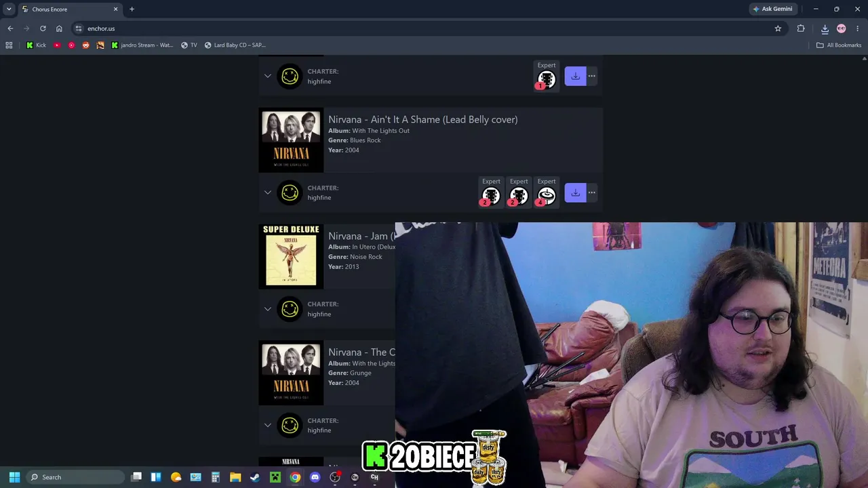Viewport: 868px width, 488px height.
Task: Open the Chrome tab search dropdown
Action: click(9, 9)
